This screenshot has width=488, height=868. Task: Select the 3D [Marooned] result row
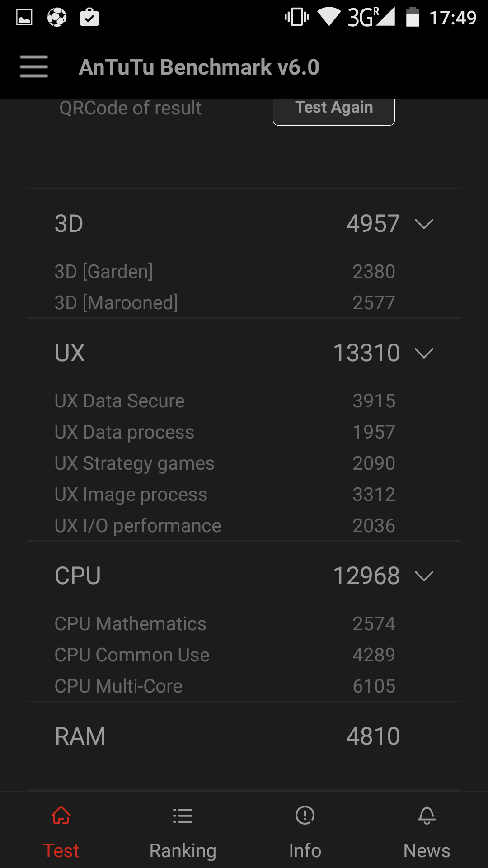244,302
